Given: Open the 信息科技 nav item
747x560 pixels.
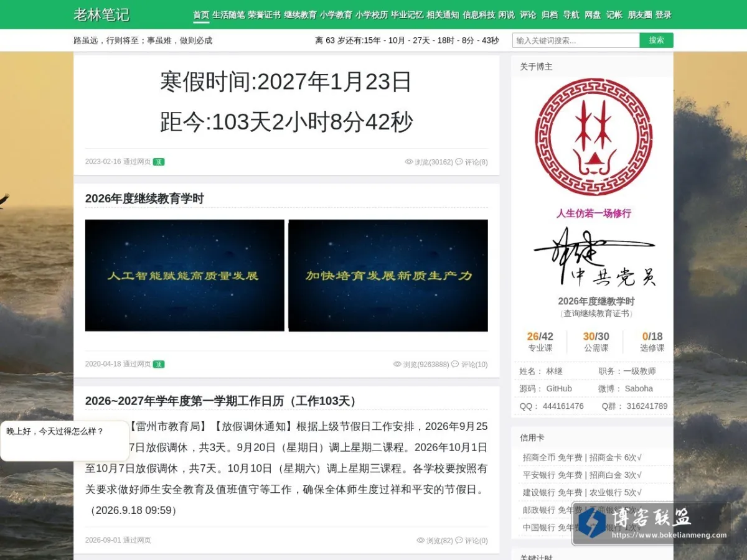Looking at the screenshot, I should [479, 15].
